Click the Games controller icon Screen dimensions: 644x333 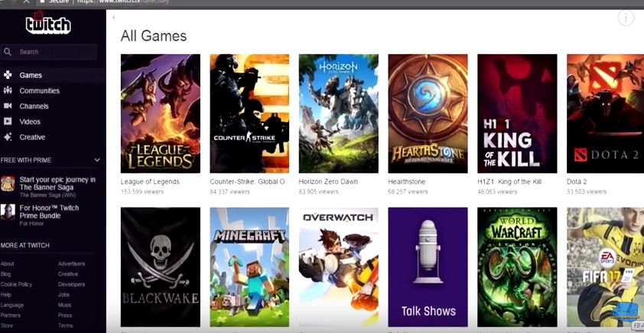click(8, 75)
